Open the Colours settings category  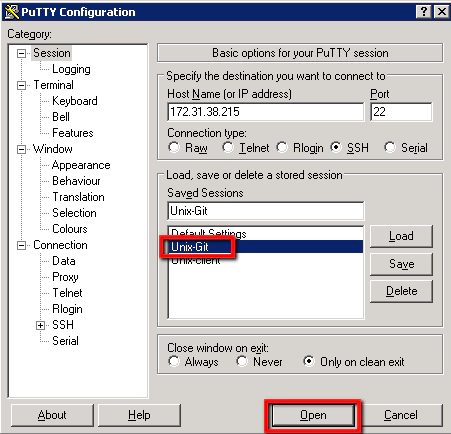pos(70,229)
